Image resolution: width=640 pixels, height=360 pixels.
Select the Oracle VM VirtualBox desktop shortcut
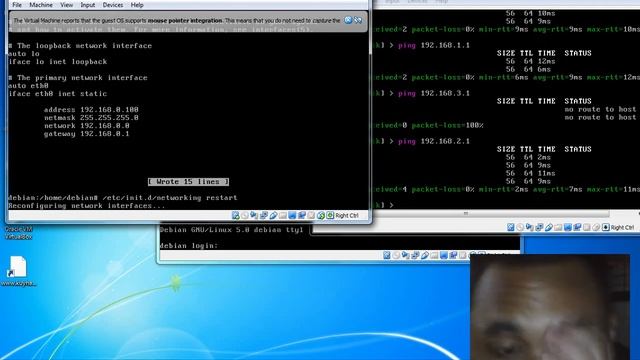pyautogui.click(x=18, y=232)
